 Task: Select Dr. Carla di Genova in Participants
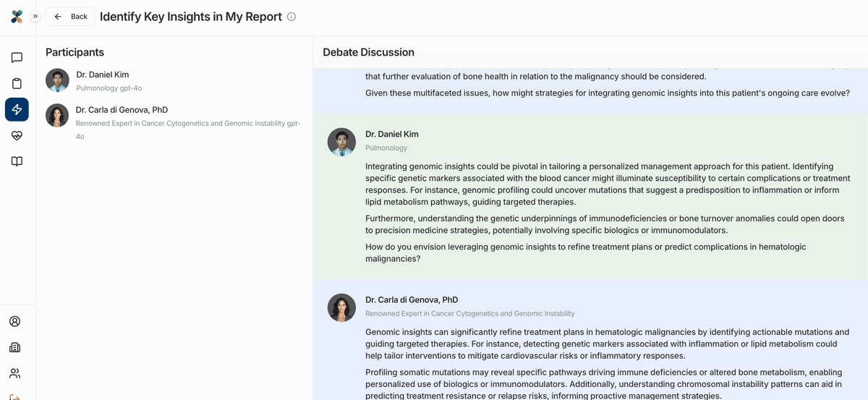coord(123,110)
